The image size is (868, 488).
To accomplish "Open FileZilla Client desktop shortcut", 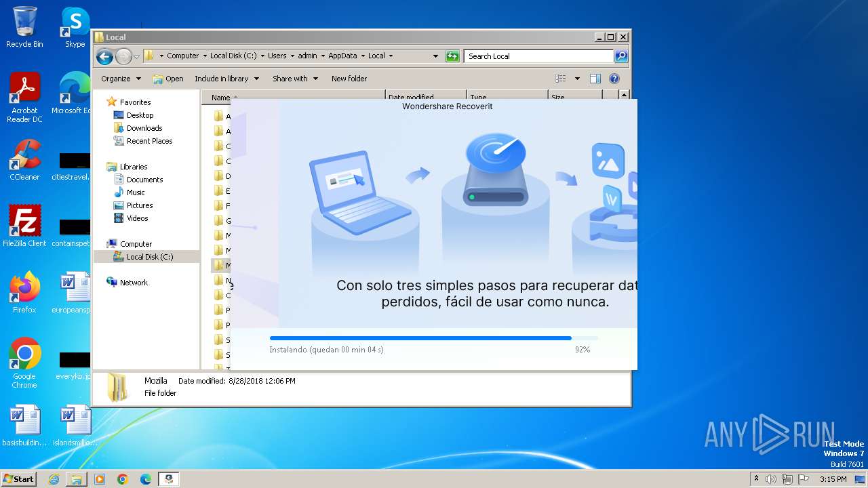I will click(x=24, y=226).
